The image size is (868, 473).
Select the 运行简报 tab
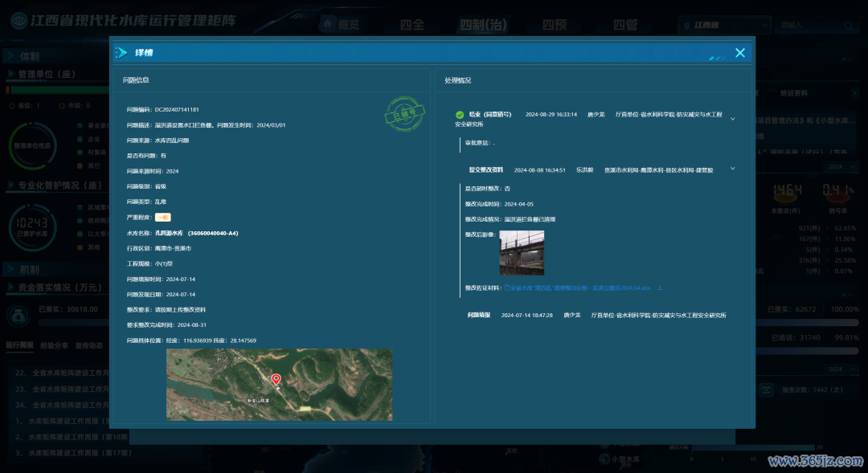coord(20,345)
